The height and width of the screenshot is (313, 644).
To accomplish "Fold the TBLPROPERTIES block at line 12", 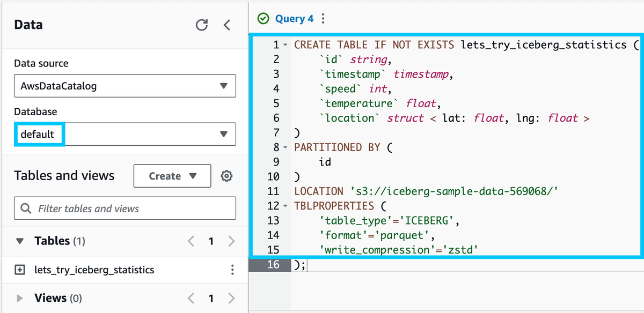I will [x=286, y=206].
